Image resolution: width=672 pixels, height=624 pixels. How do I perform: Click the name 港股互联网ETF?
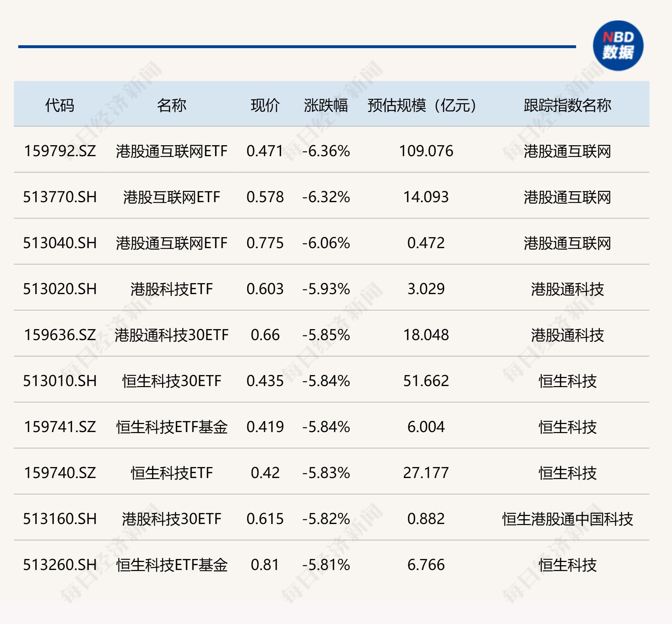tap(171, 197)
